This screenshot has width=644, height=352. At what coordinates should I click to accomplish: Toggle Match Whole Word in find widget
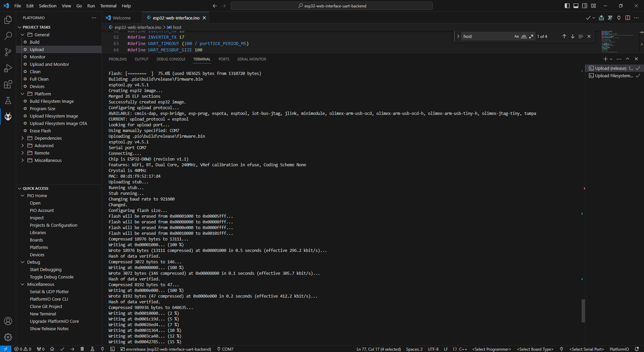pyautogui.click(x=524, y=36)
